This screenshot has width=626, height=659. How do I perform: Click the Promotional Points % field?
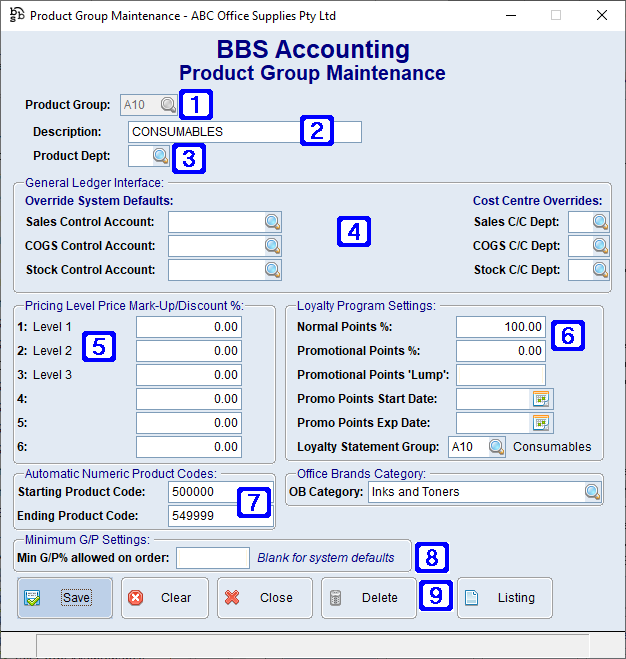(501, 351)
